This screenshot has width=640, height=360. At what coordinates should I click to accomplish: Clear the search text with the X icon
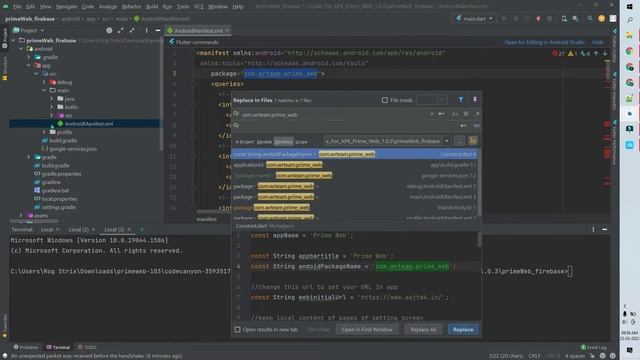point(432,114)
